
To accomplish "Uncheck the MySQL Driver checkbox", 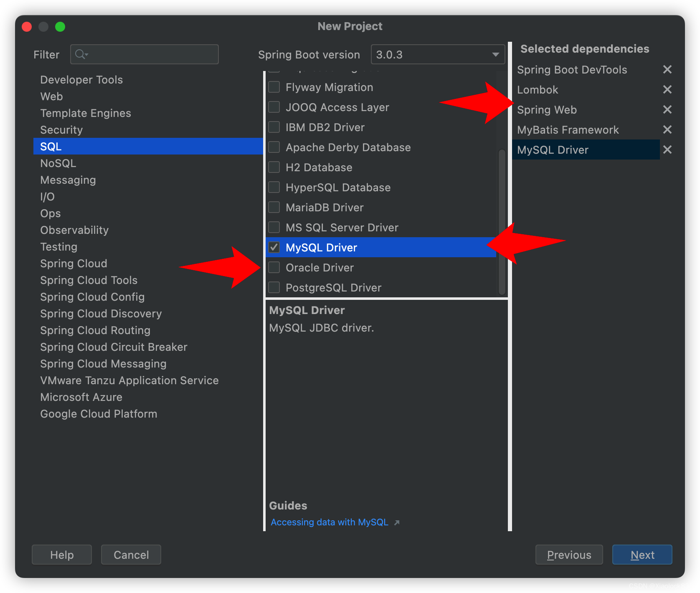I will pos(274,247).
